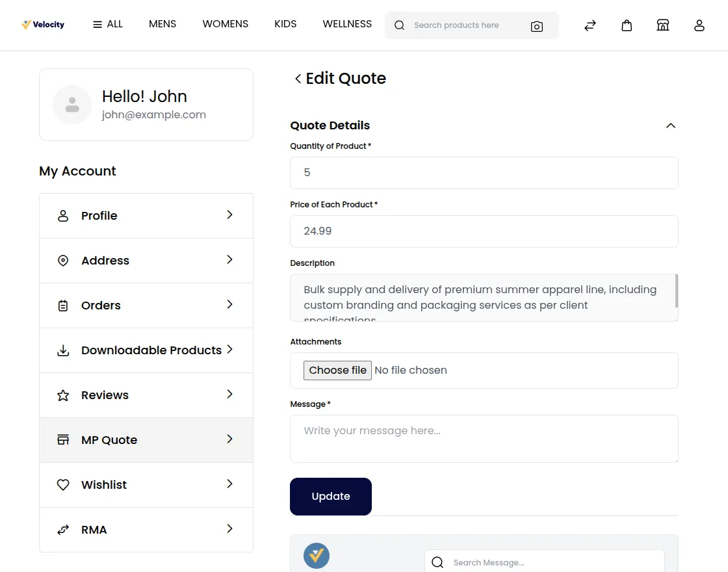Image resolution: width=728 pixels, height=572 pixels.
Task: Click the Price of Each Product field
Action: tap(484, 231)
